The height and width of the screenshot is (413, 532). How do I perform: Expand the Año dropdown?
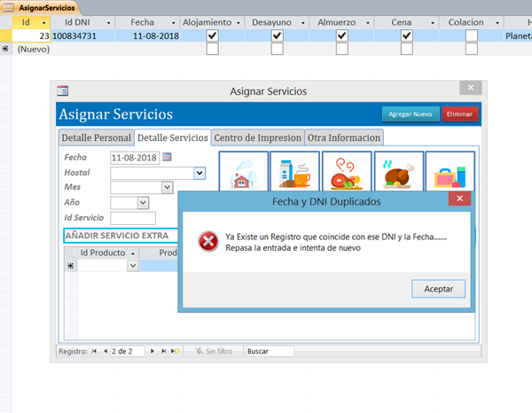(143, 203)
